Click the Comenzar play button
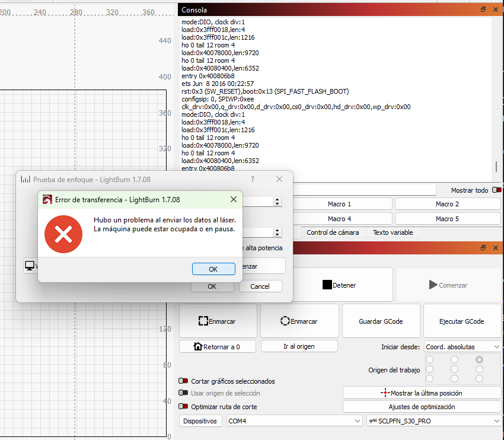The width and height of the screenshot is (504, 440). point(449,285)
